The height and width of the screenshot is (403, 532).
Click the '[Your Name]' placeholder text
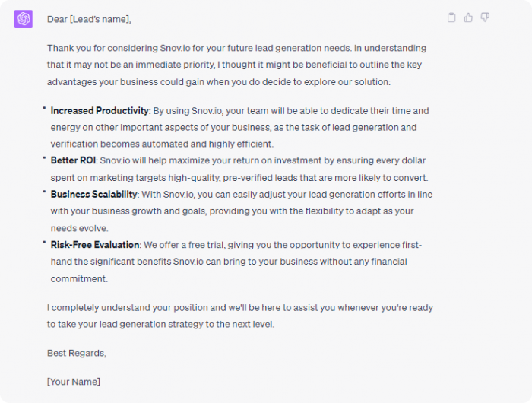(74, 382)
